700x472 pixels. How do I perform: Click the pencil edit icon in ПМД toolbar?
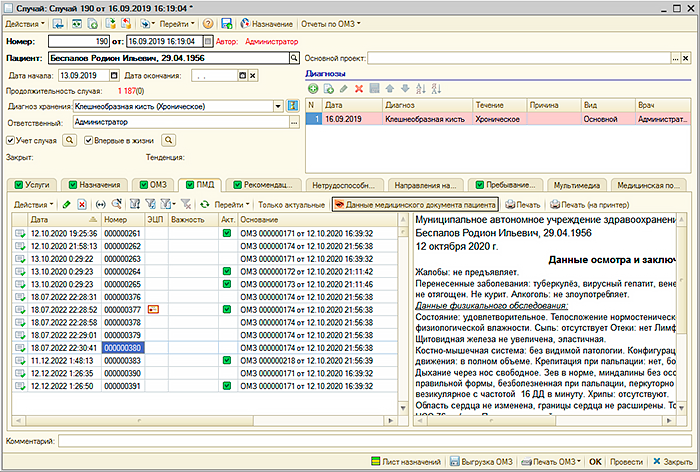(x=66, y=204)
